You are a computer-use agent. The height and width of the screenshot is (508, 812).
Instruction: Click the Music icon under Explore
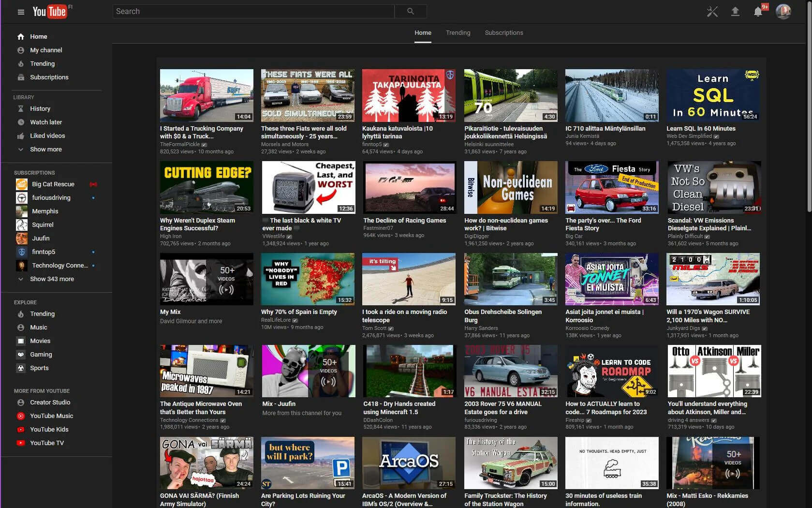21,328
